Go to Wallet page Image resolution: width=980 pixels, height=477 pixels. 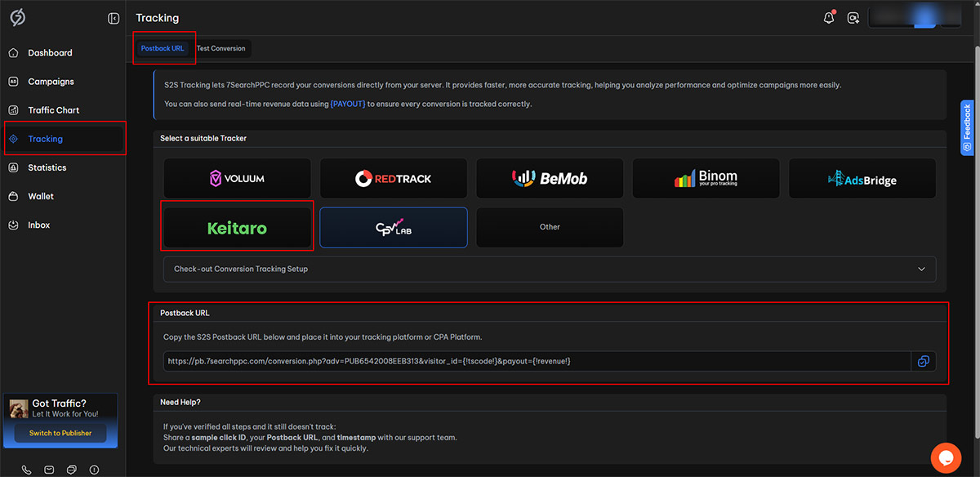[41, 196]
